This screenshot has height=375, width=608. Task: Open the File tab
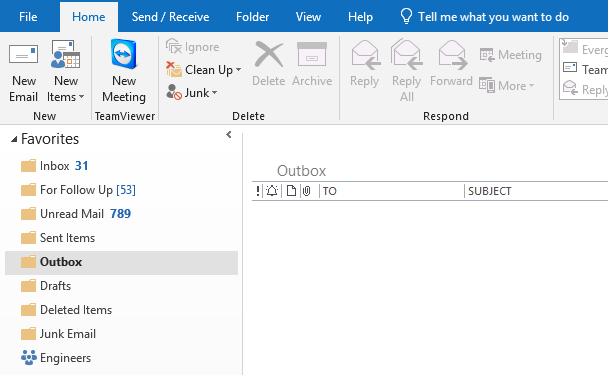coord(28,17)
